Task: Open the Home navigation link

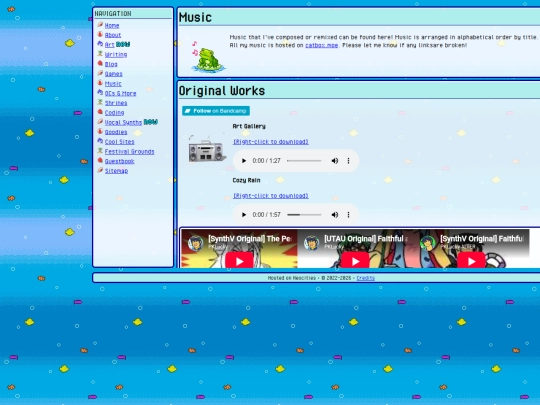Action: (x=112, y=25)
